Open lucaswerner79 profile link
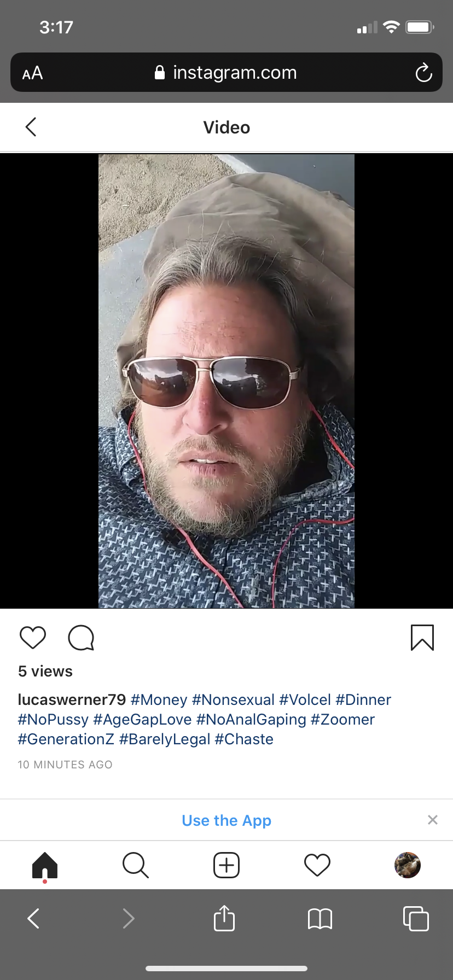Viewport: 453px width, 980px height. (72, 700)
